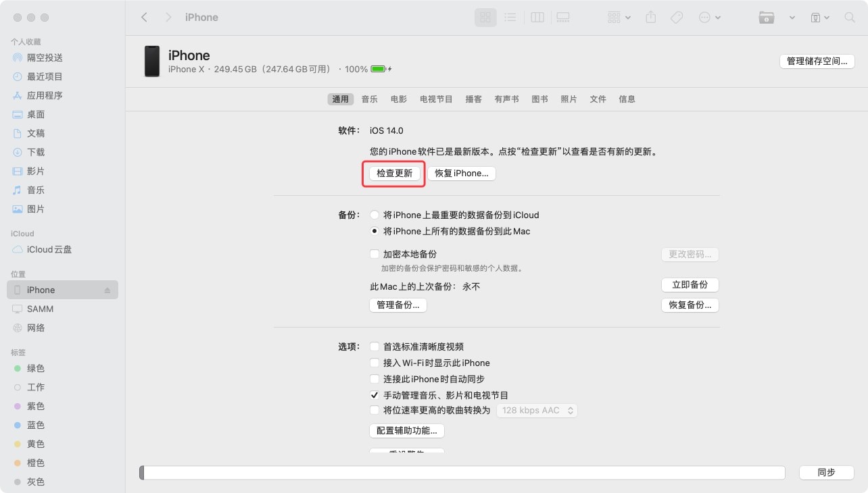Switch to the 照片 tab

click(569, 99)
